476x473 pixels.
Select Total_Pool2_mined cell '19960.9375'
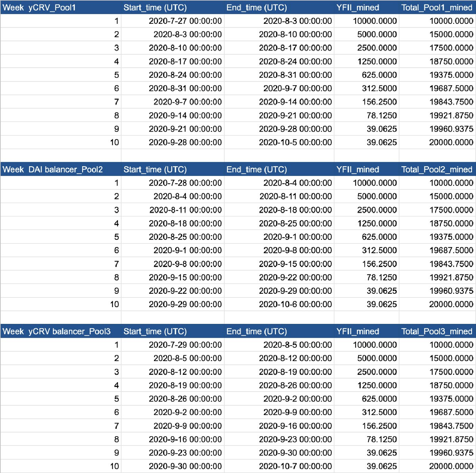coord(437,291)
